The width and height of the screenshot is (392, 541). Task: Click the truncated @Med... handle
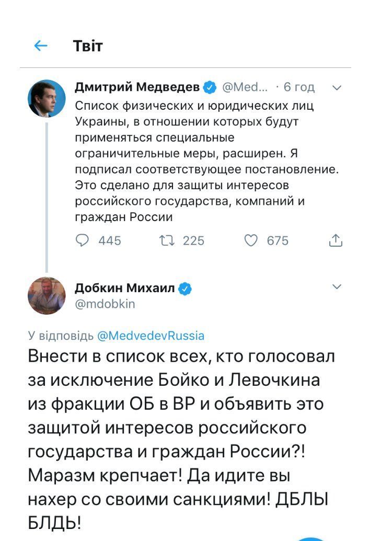[245, 87]
